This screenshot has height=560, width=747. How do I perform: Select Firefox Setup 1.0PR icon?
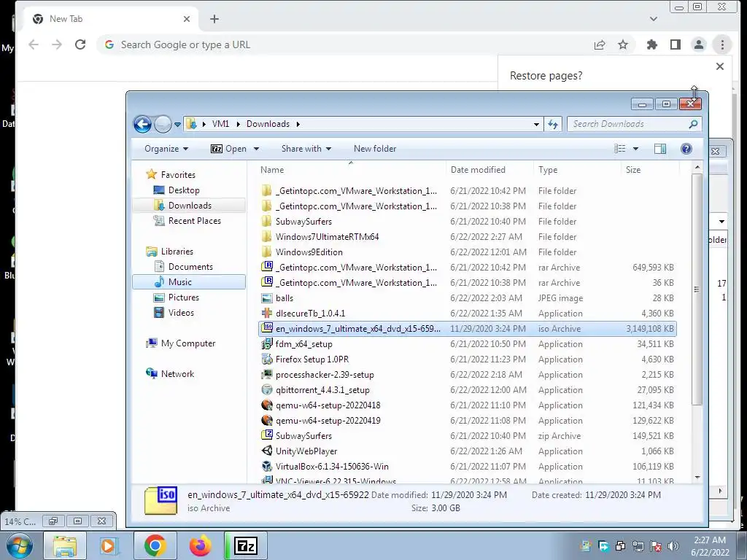pos(267,359)
